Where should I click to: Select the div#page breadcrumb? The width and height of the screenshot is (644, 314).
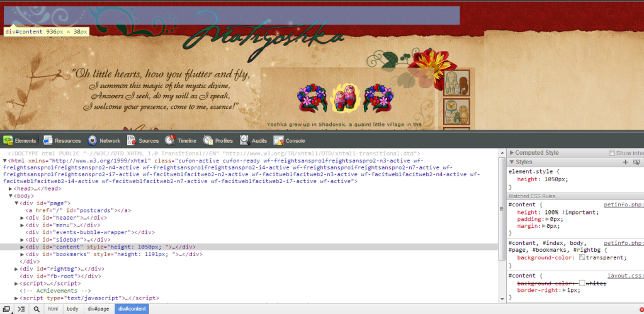coord(98,309)
